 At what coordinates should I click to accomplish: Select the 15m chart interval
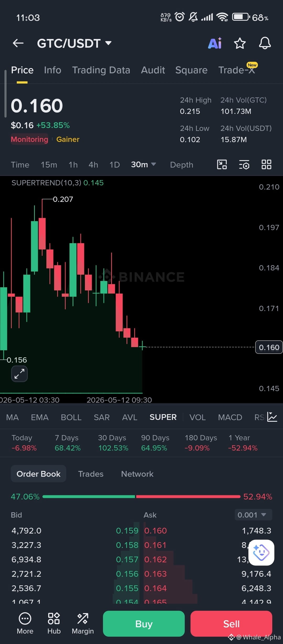point(49,165)
